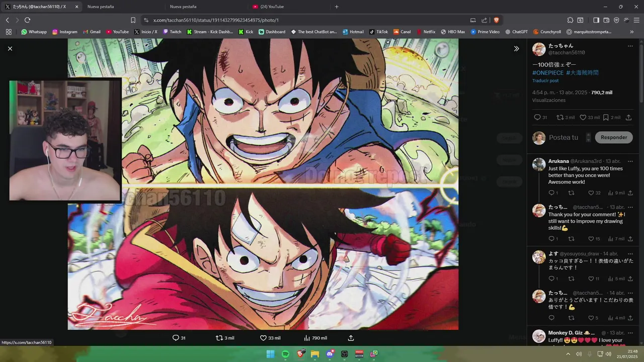Click the share icon in sidebar post actions
Viewport: 644px width, 362px height.
point(628,117)
